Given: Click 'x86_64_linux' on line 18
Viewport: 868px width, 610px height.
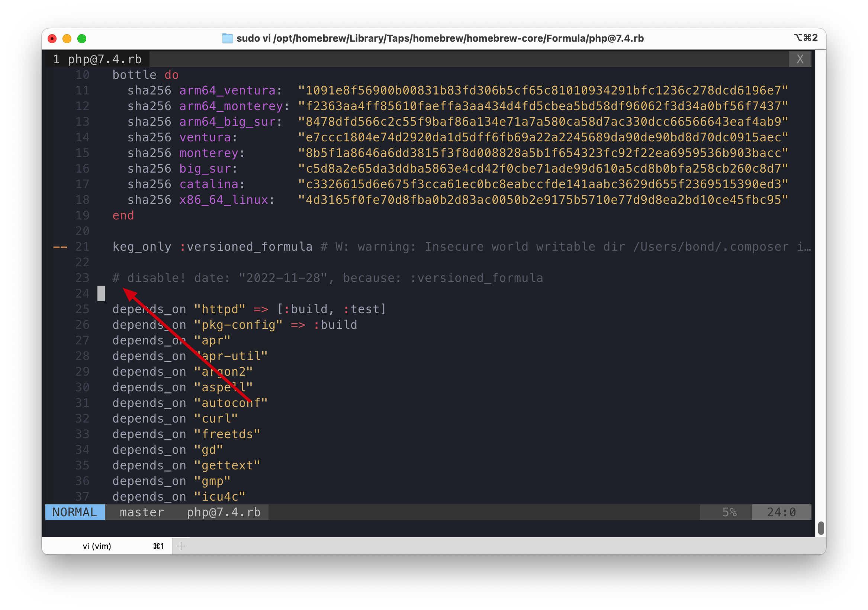Looking at the screenshot, I should tap(224, 200).
